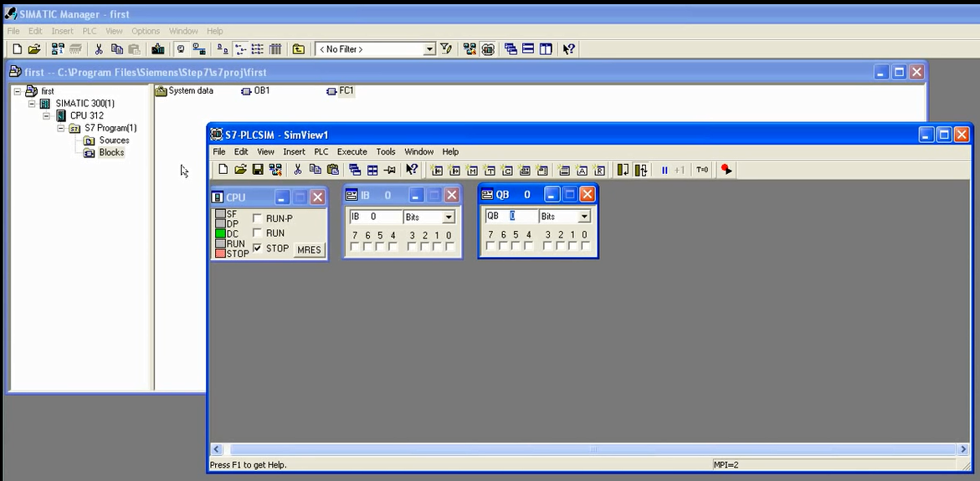The image size is (980, 481).
Task: Insert a Bit Memory (M) view in PLCSIM
Action: point(472,170)
